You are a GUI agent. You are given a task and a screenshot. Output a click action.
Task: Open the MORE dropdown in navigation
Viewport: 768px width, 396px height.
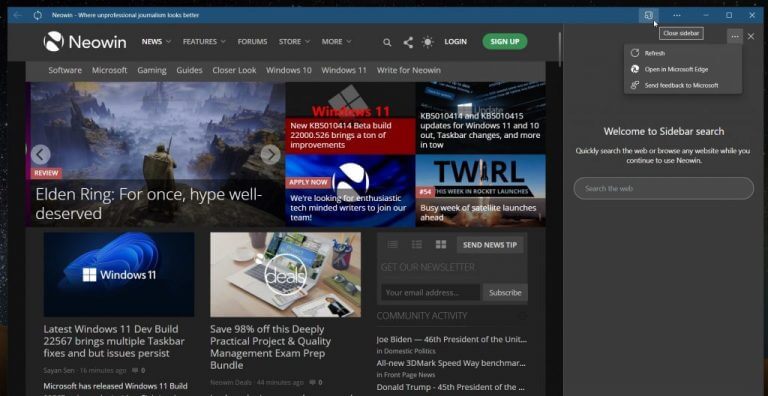(336, 42)
